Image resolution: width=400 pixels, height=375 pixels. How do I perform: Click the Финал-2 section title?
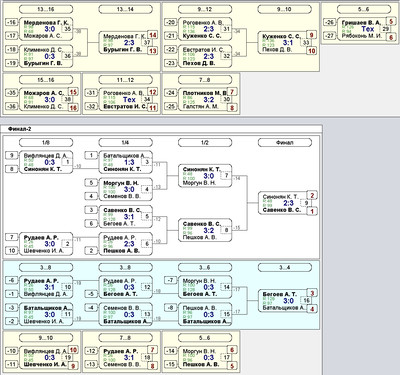pyautogui.click(x=19, y=129)
